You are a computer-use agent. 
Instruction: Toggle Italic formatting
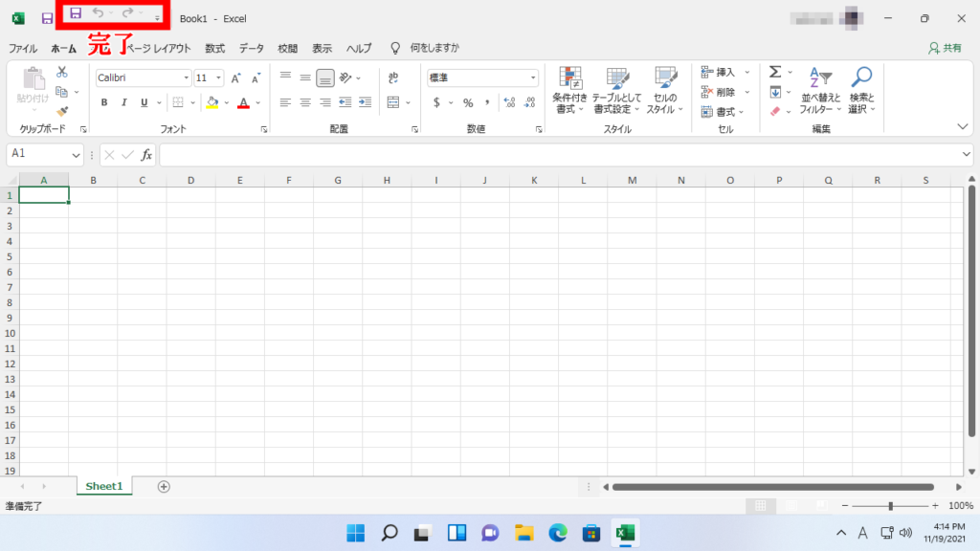coord(123,102)
